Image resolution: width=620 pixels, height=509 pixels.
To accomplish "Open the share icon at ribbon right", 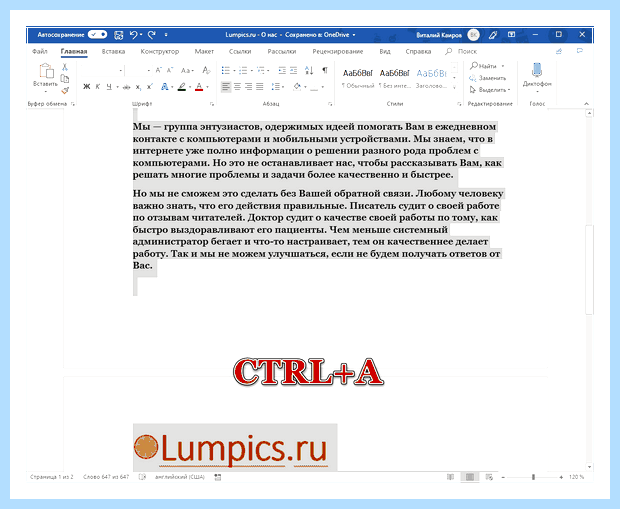I will (x=559, y=51).
